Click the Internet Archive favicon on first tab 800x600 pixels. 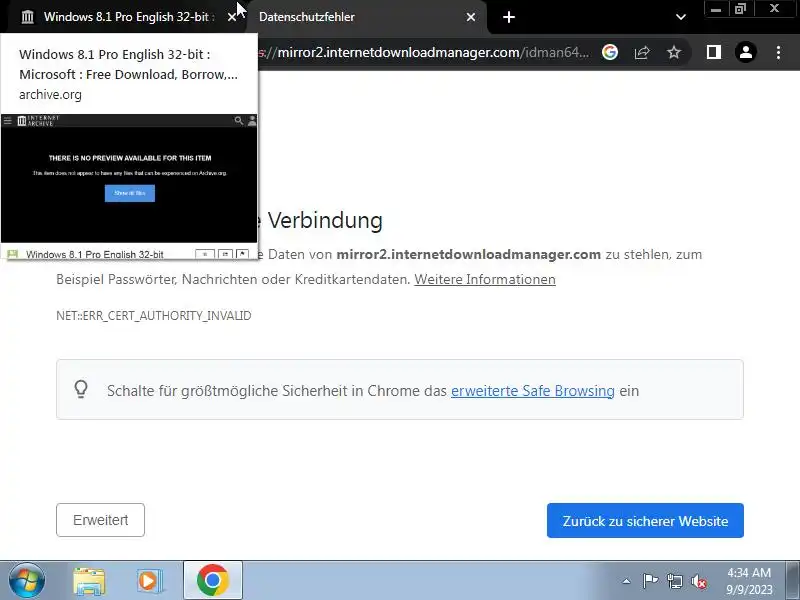tap(28, 17)
